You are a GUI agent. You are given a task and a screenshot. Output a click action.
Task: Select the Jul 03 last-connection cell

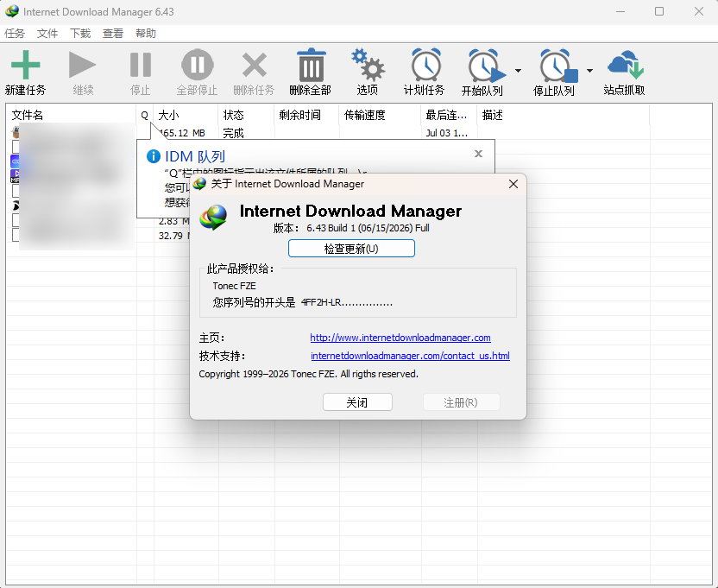(x=447, y=133)
